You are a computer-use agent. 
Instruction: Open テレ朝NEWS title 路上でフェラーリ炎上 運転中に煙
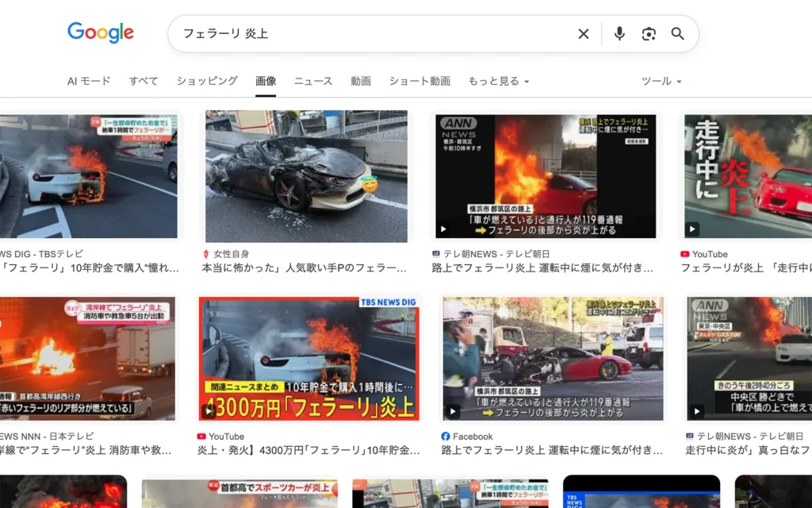click(x=542, y=268)
